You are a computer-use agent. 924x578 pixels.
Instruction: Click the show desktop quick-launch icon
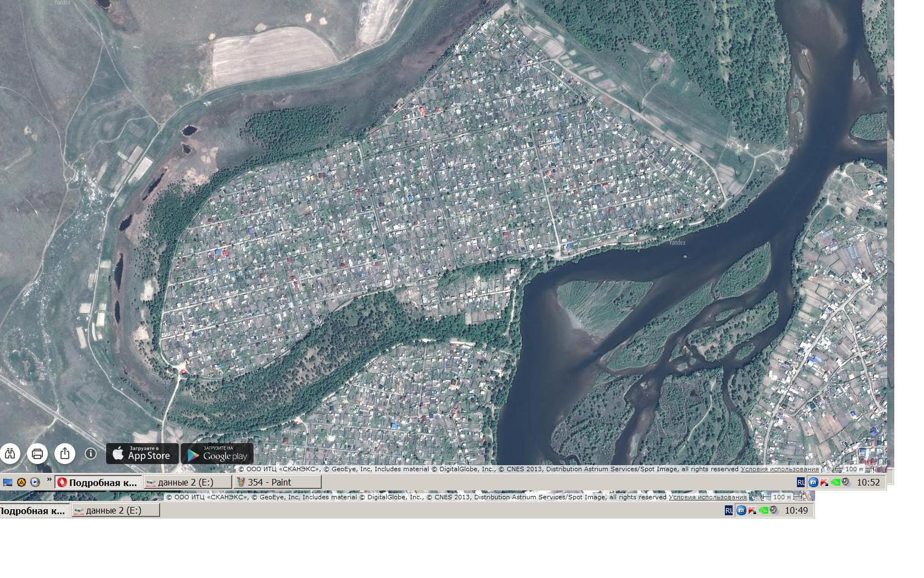pyautogui.click(x=8, y=482)
